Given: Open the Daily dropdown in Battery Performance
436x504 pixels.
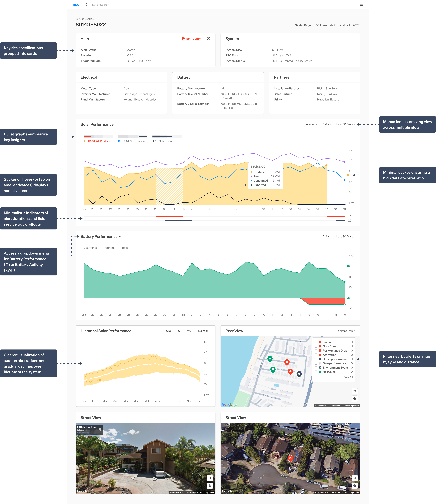Looking at the screenshot, I should (327, 236).
